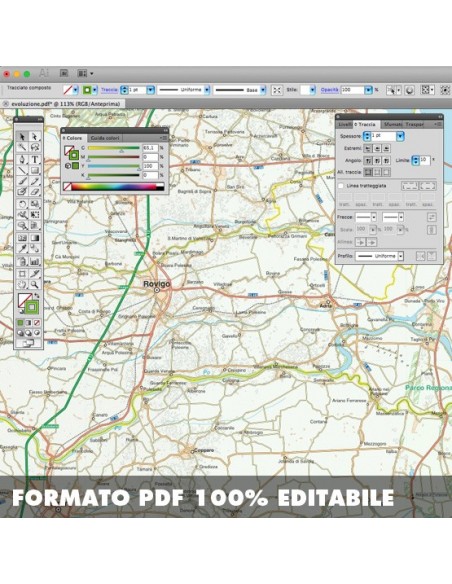Click the green stroke swatch in the toolbox
Screen dimensions: 452x584
(x=32, y=307)
